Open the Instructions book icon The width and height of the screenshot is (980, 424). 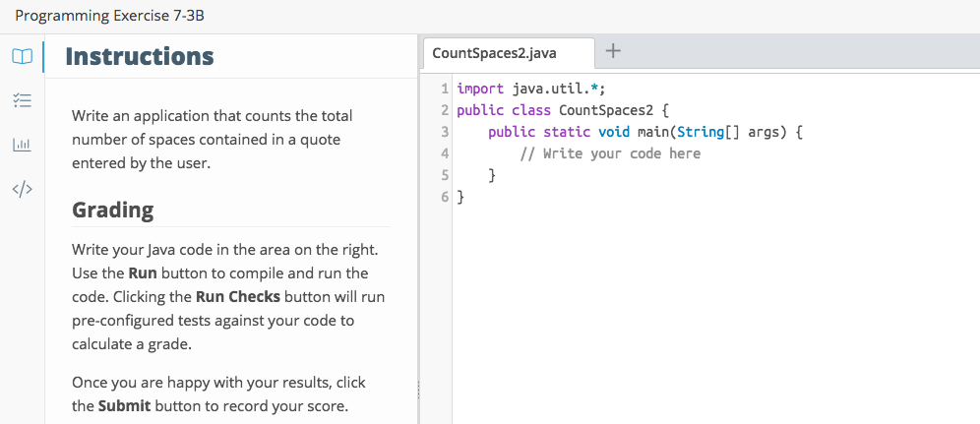tap(22, 57)
